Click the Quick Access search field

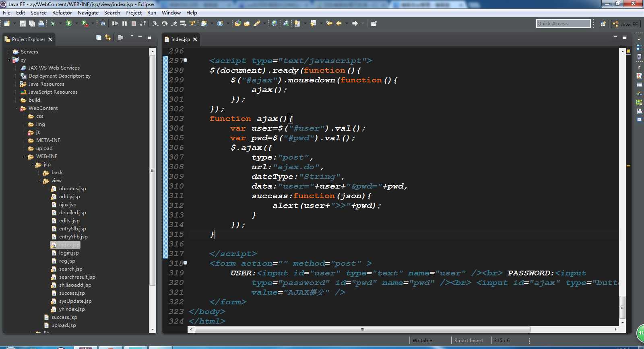coord(563,24)
